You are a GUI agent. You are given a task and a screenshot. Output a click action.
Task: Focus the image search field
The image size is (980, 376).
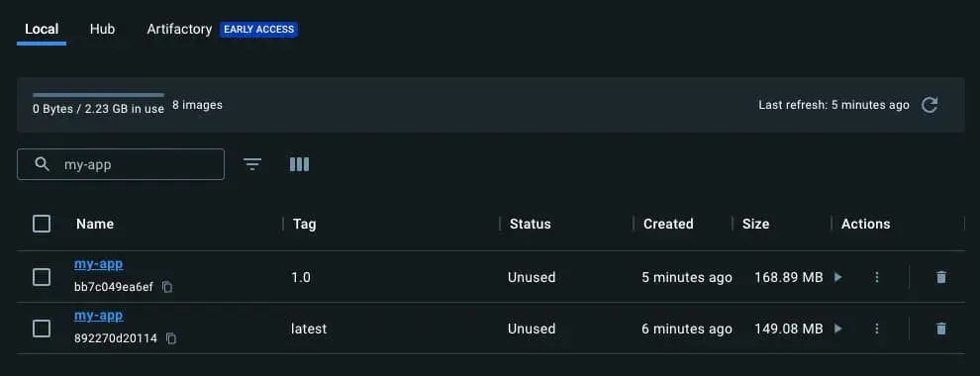121,164
